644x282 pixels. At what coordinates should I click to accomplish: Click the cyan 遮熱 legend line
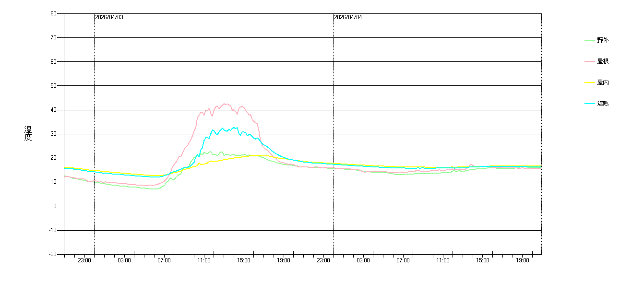pyautogui.click(x=589, y=104)
